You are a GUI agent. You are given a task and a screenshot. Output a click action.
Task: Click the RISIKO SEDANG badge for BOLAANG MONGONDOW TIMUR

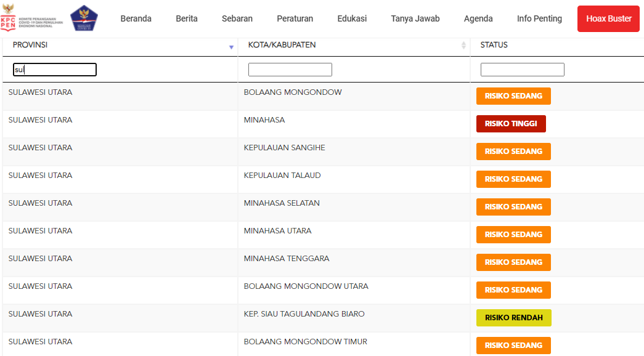[x=513, y=346]
